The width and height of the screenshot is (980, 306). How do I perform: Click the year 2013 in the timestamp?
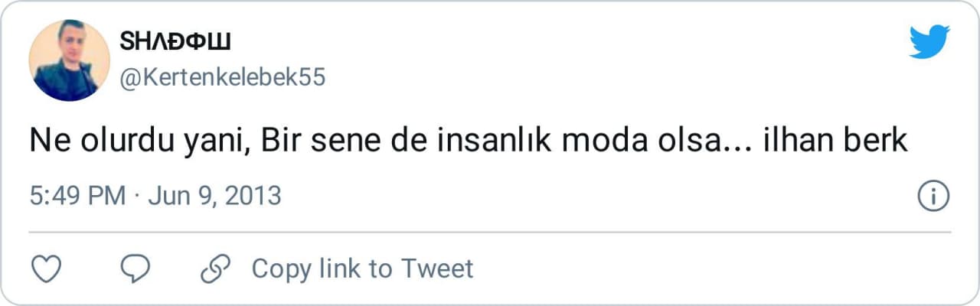(256, 197)
